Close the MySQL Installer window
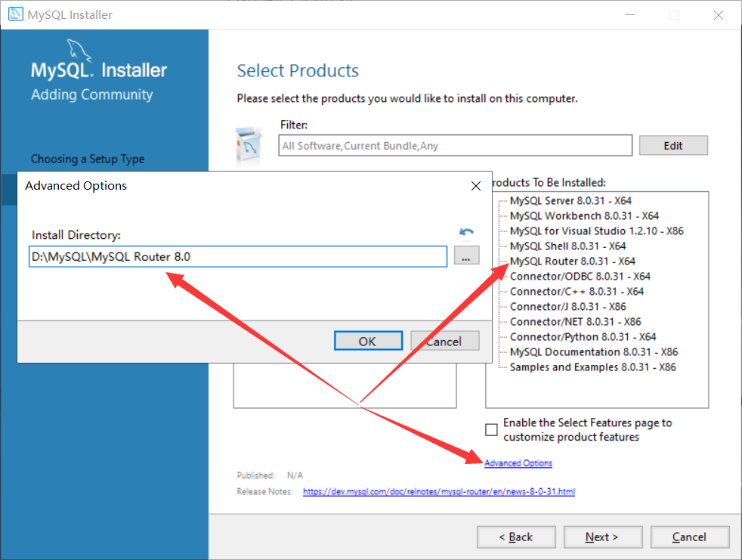This screenshot has width=742, height=560. (x=719, y=15)
